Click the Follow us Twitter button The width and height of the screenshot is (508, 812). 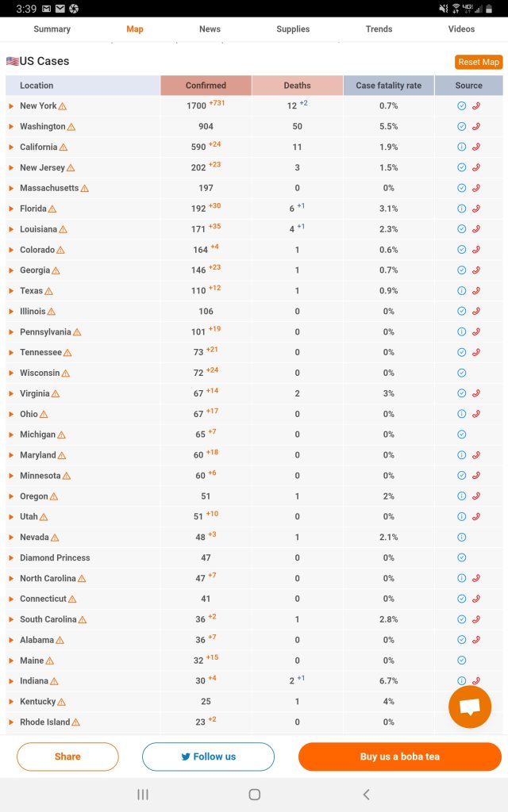[208, 756]
